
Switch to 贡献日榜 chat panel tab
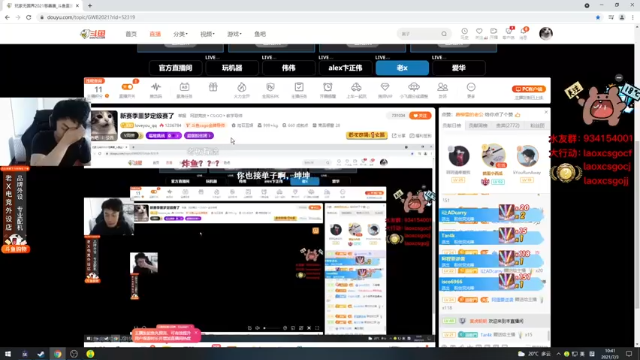pos(451,126)
